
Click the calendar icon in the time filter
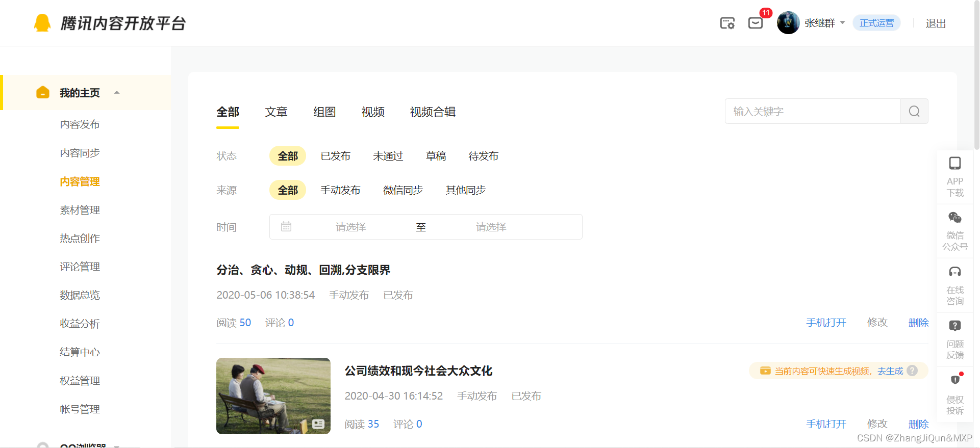286,226
